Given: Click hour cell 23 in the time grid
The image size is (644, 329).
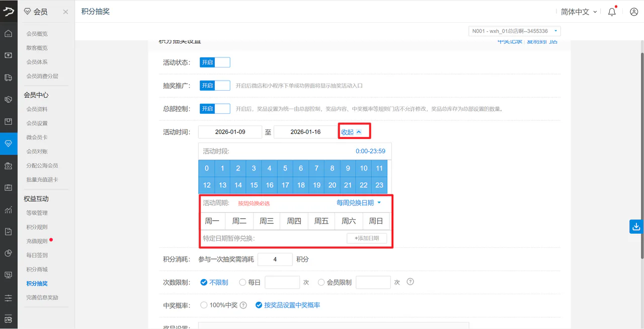Looking at the screenshot, I should 379,185.
